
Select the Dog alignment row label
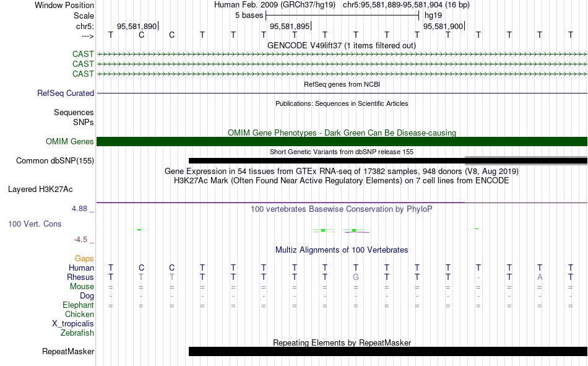[x=87, y=296]
